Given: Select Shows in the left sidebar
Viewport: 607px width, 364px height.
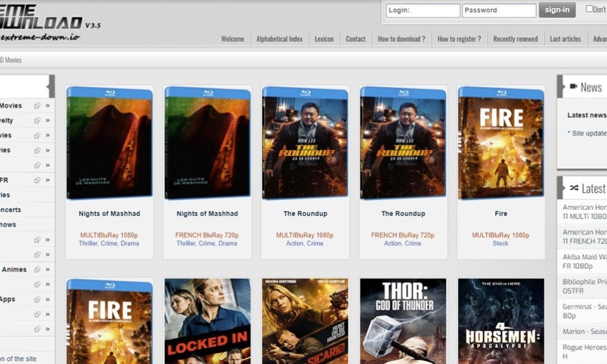Looking at the screenshot, I should 8,225.
